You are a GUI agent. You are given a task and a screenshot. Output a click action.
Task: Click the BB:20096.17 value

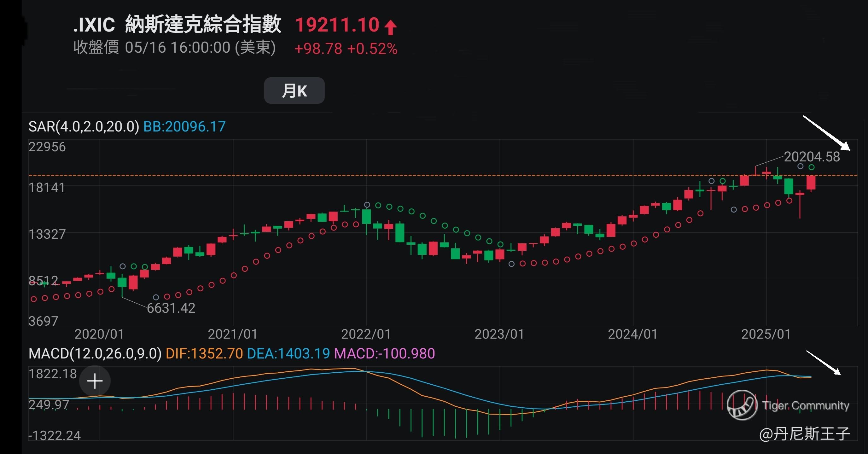184,127
